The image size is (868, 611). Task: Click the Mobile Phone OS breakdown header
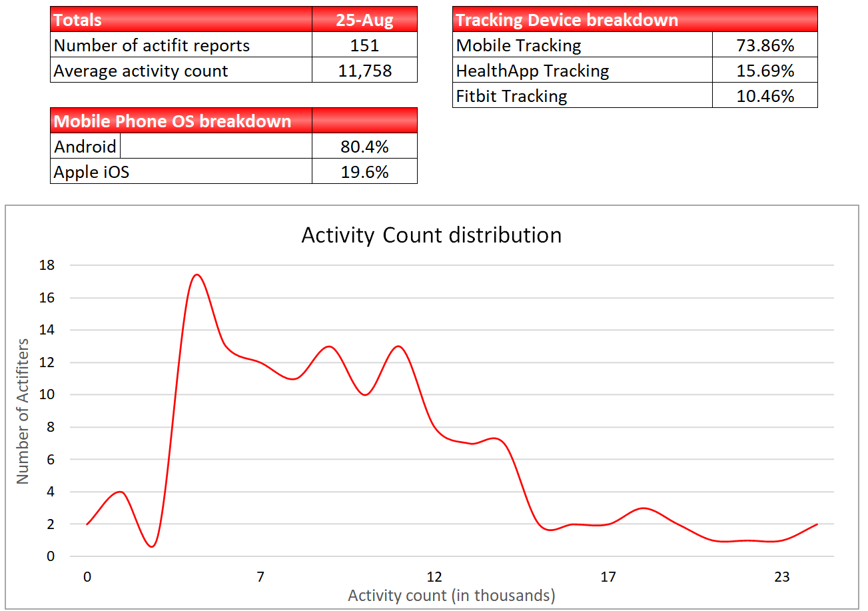click(181, 121)
